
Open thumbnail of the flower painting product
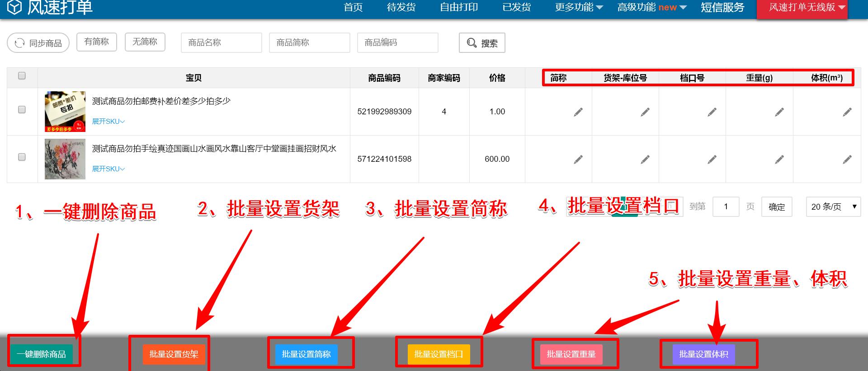pyautogui.click(x=65, y=159)
